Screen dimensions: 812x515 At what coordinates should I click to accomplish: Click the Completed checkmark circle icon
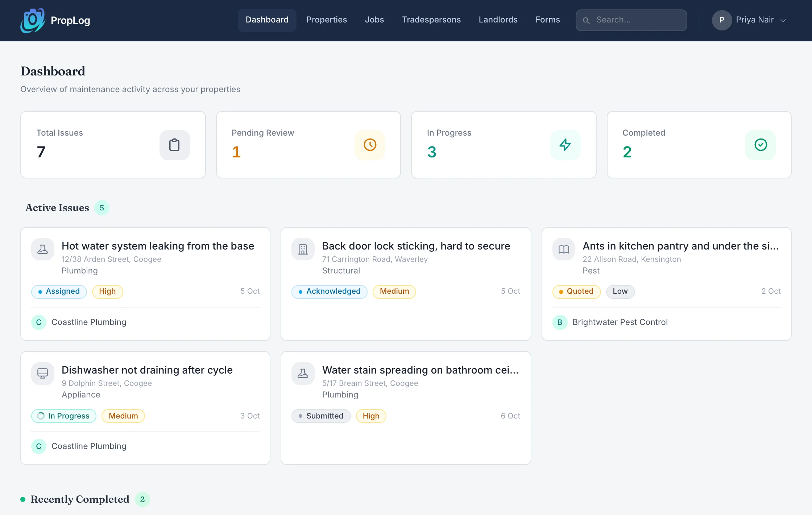click(x=761, y=145)
